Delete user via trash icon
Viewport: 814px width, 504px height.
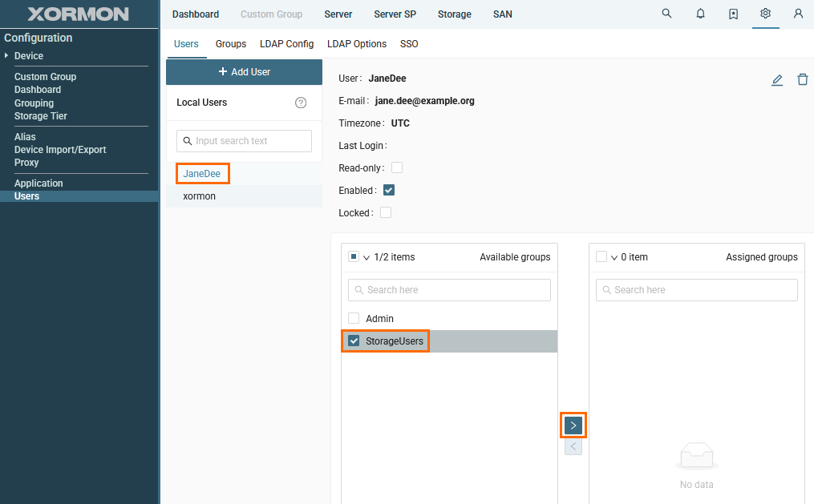(802, 79)
